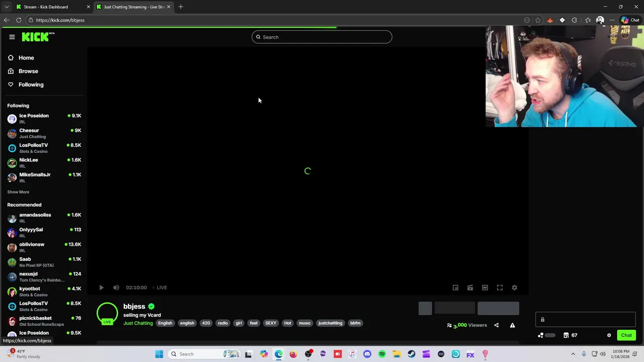Viewport: 644px width, 362px height.
Task: Select the justchatting tag
Action: pos(330,323)
